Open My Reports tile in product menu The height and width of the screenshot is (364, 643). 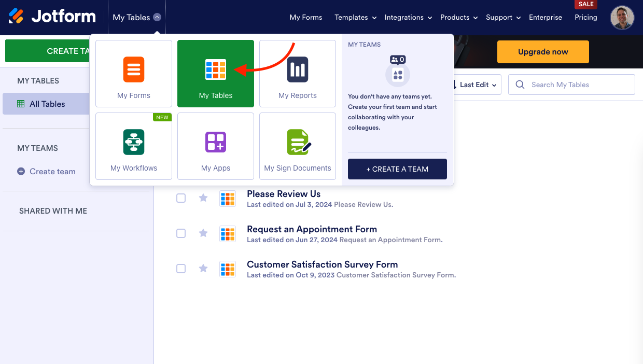click(298, 74)
